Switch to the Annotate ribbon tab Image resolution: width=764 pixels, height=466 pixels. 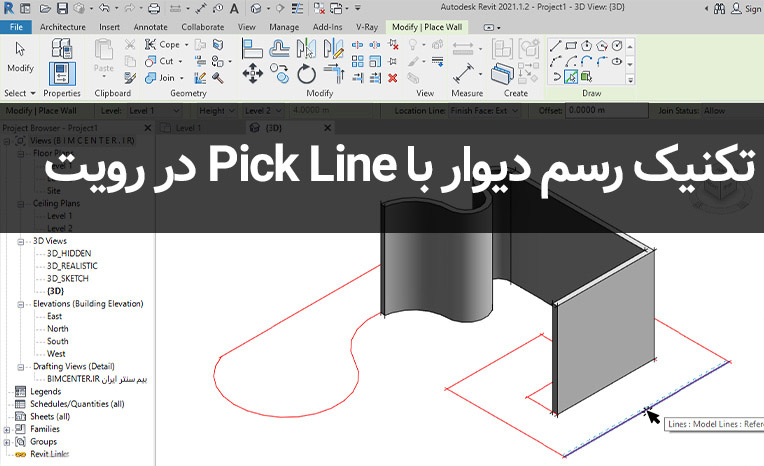coord(151,27)
